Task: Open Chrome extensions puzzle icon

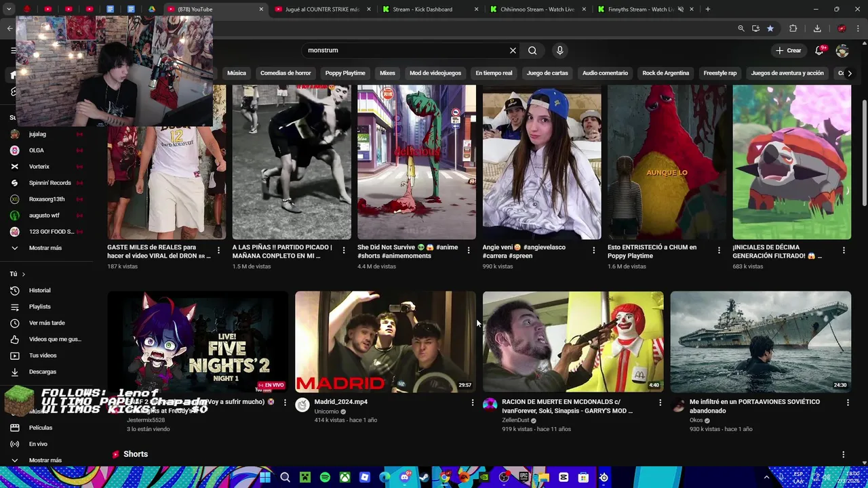Action: click(x=793, y=28)
